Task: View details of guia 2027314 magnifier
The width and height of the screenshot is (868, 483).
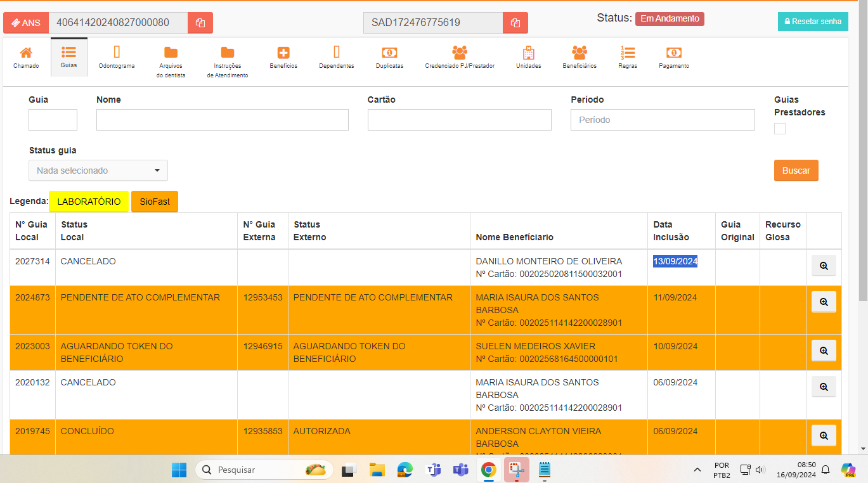Action: pyautogui.click(x=824, y=266)
